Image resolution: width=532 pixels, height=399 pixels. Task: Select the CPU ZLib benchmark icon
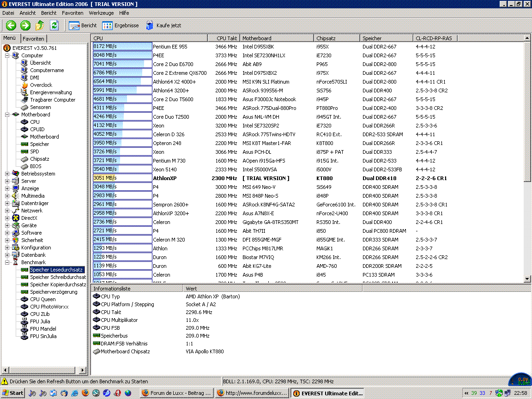coord(24,314)
